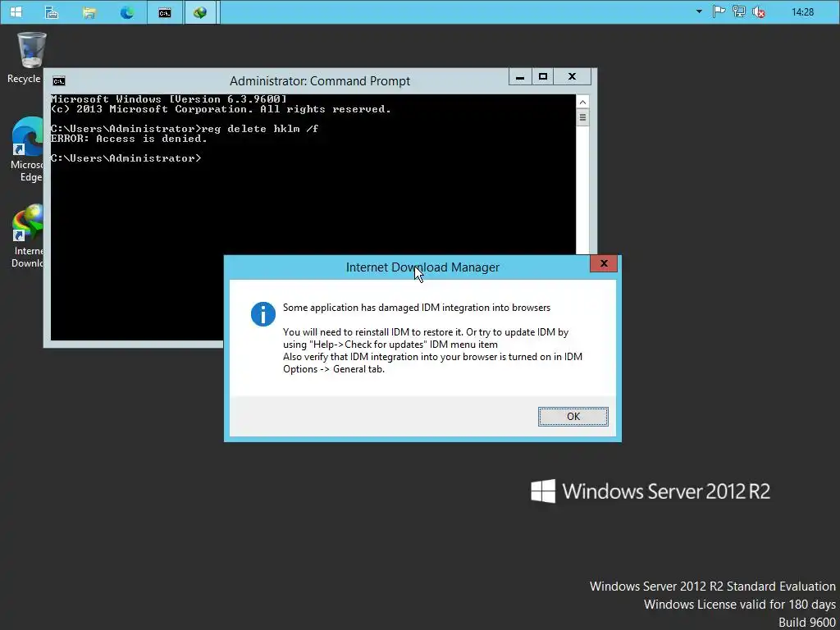This screenshot has height=630, width=840.
Task: Open Action Center flag icon
Action: click(x=719, y=11)
